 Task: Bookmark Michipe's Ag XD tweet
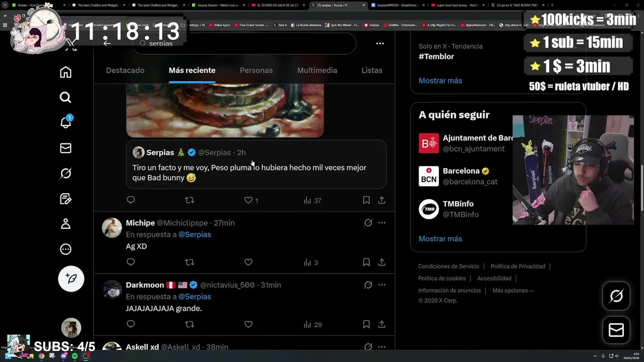366,262
